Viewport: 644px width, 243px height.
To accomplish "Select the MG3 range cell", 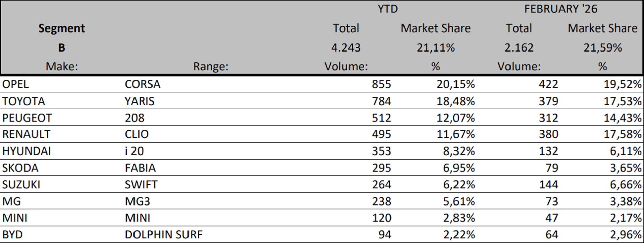I will point(138,201).
